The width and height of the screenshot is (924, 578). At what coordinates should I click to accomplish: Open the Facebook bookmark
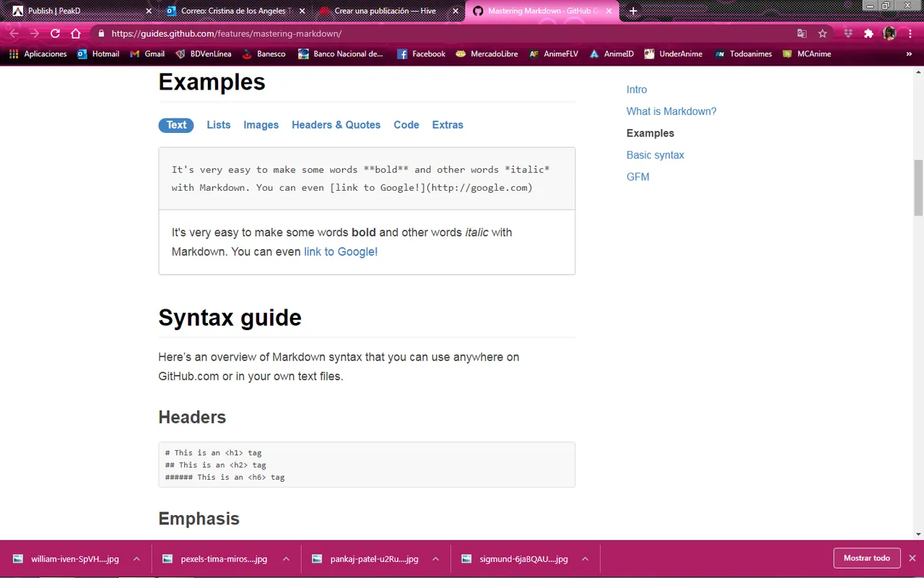click(421, 53)
